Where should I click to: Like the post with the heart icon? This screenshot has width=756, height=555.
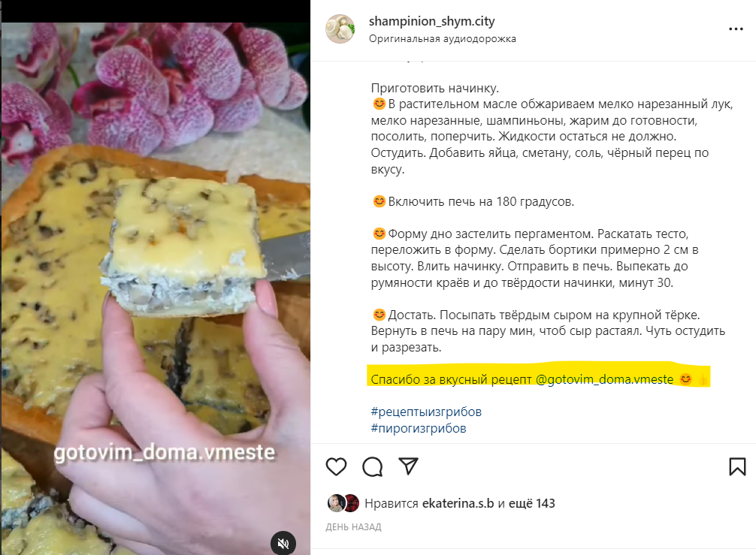(336, 466)
